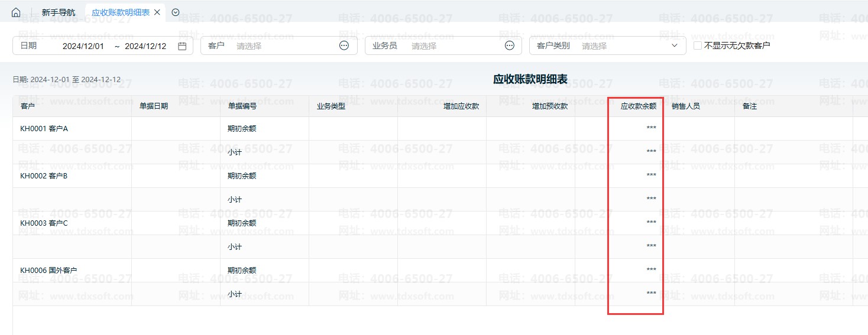The height and width of the screenshot is (335, 868).
Task: Open the calendar icon in date filter
Action: click(x=182, y=45)
